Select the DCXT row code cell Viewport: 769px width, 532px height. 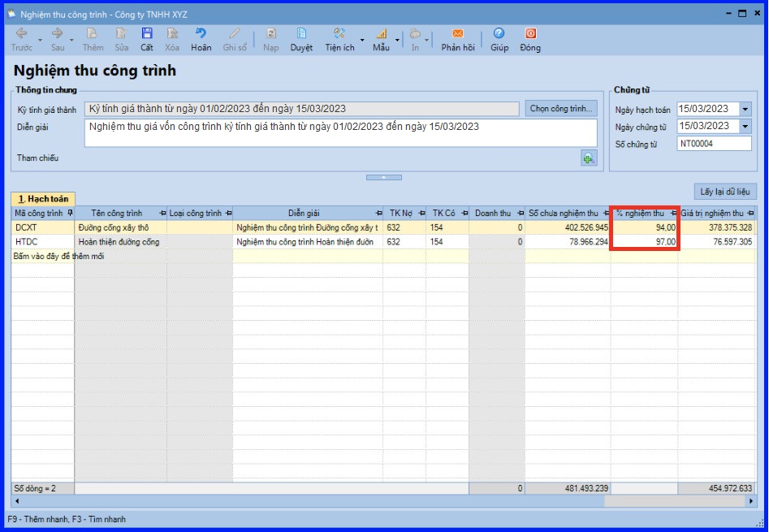click(x=43, y=227)
